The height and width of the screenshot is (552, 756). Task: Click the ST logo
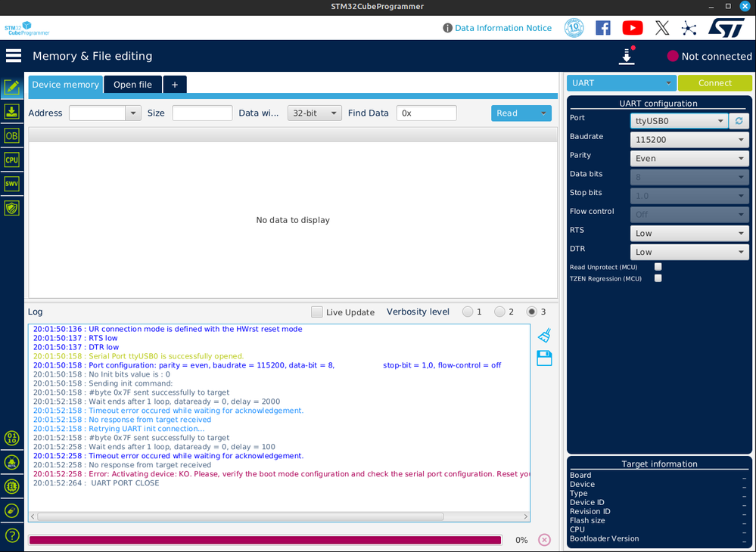click(726, 28)
